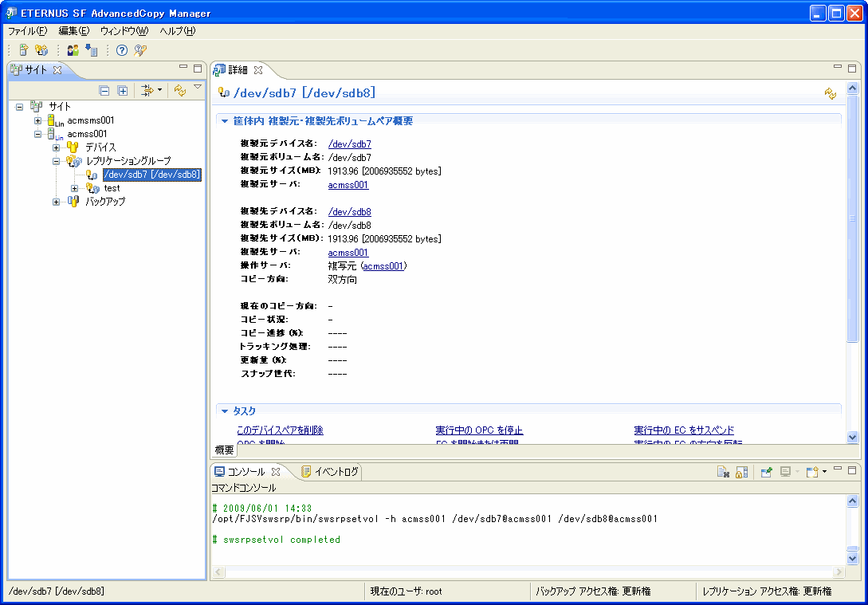Open dropdown next to link arrows icon
The height and width of the screenshot is (605, 868).
[x=159, y=89]
